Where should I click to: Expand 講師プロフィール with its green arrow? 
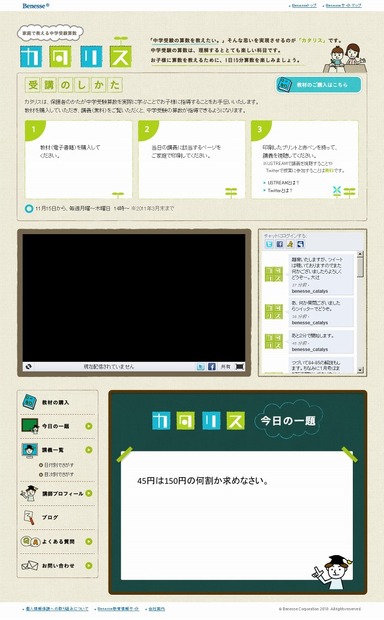click(89, 493)
